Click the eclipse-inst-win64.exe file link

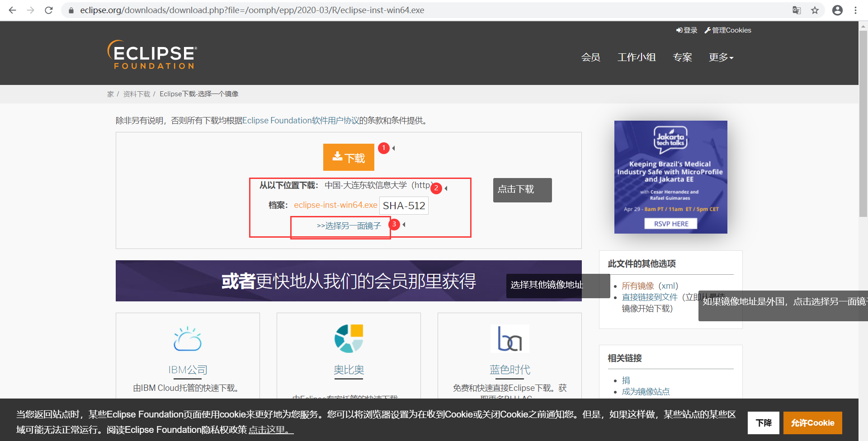[335, 205]
